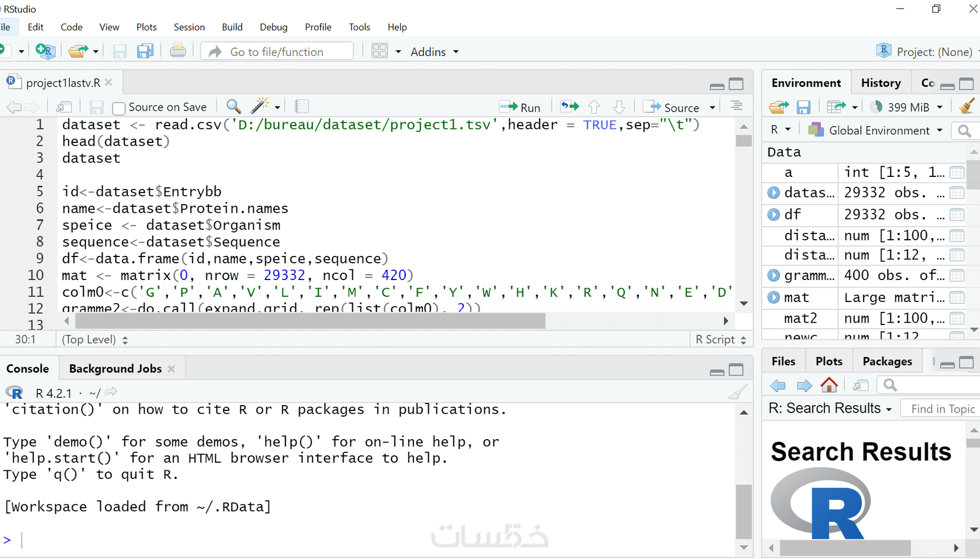This screenshot has width=980, height=559.
Task: Open the compile report icon
Action: 301,106
